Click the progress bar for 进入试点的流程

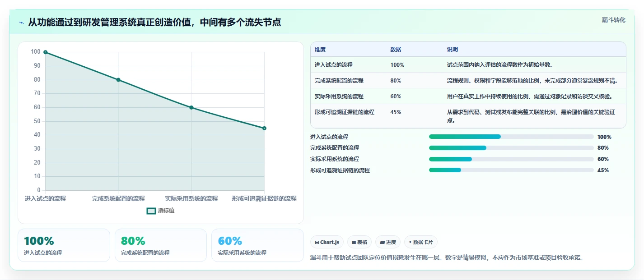click(511, 137)
